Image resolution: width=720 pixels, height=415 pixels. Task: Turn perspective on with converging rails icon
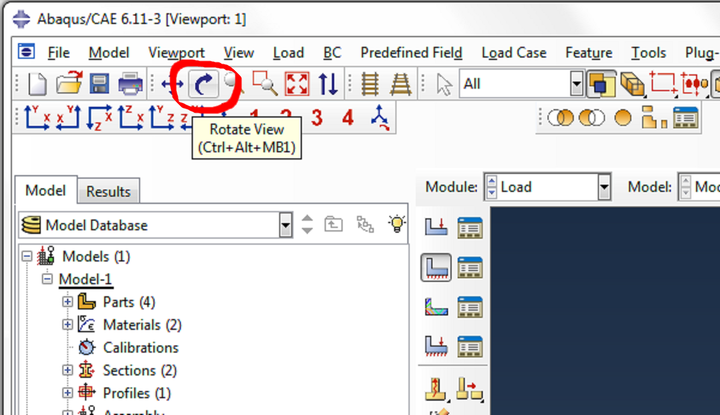point(401,84)
